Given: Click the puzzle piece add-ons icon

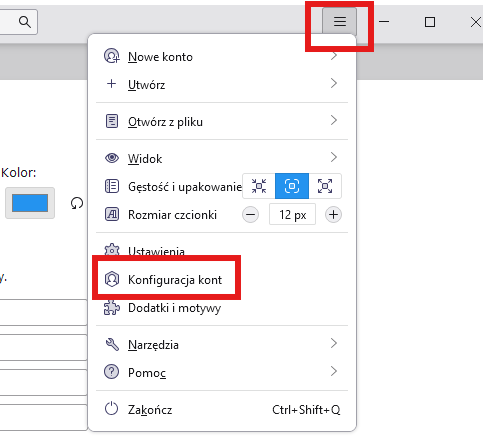Looking at the screenshot, I should 112,307.
